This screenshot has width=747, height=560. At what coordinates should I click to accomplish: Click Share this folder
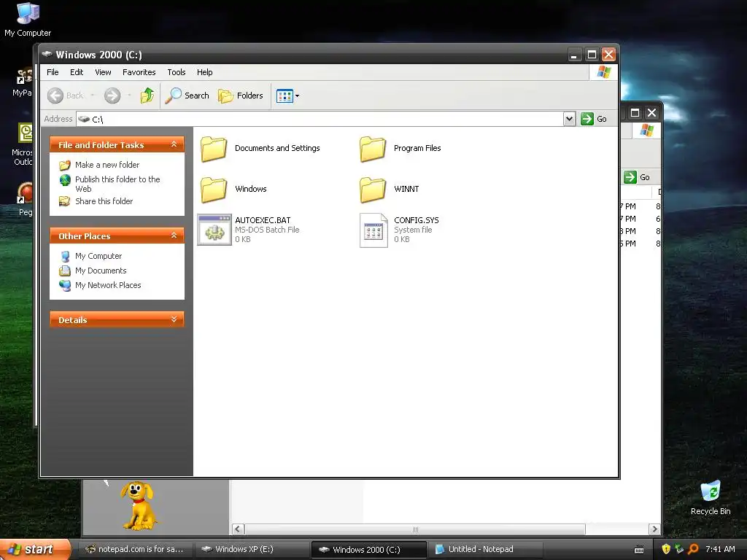pyautogui.click(x=104, y=201)
